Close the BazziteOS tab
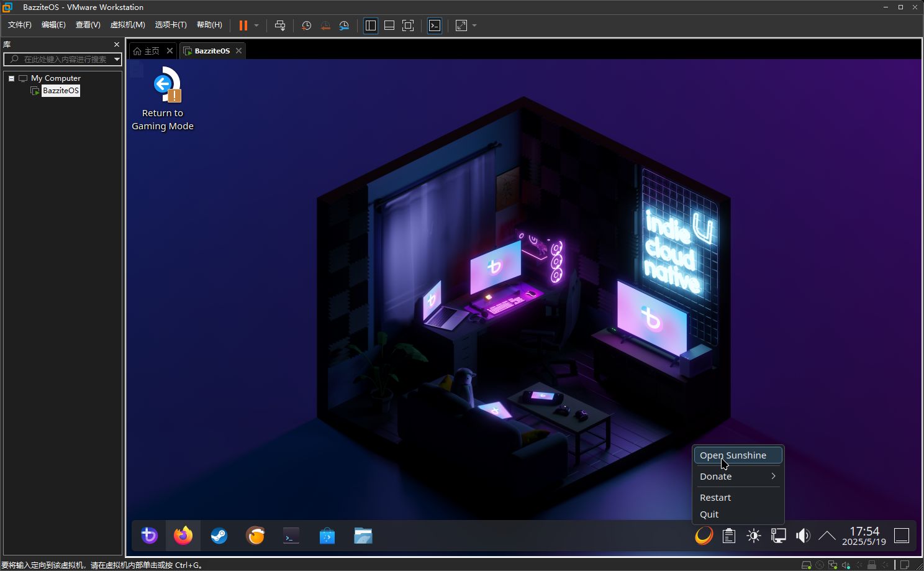The width and height of the screenshot is (924, 571). [239, 51]
